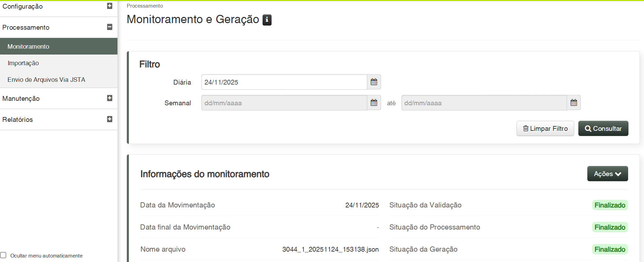This screenshot has width=644, height=262.
Task: Expand the Manutenção menu section
Action: click(x=21, y=98)
